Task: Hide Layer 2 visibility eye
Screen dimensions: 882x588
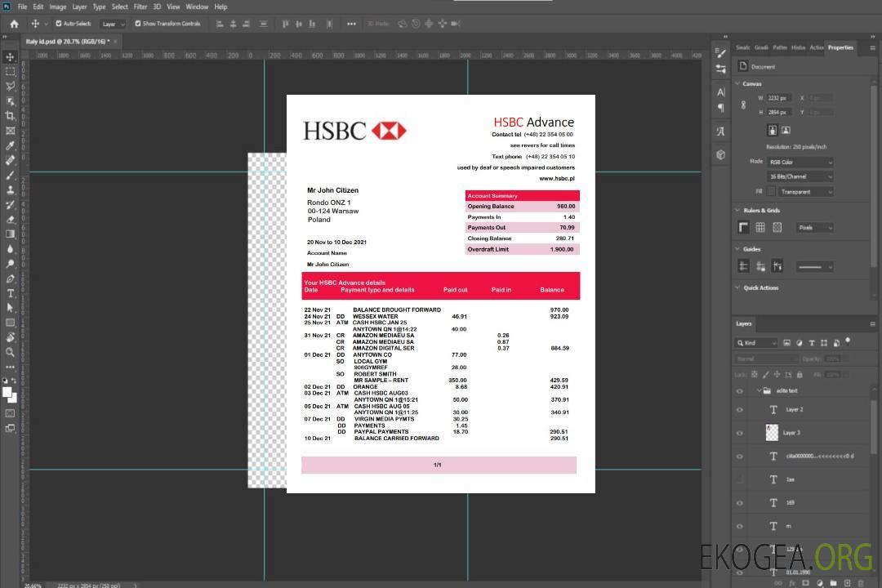Action: (x=740, y=410)
